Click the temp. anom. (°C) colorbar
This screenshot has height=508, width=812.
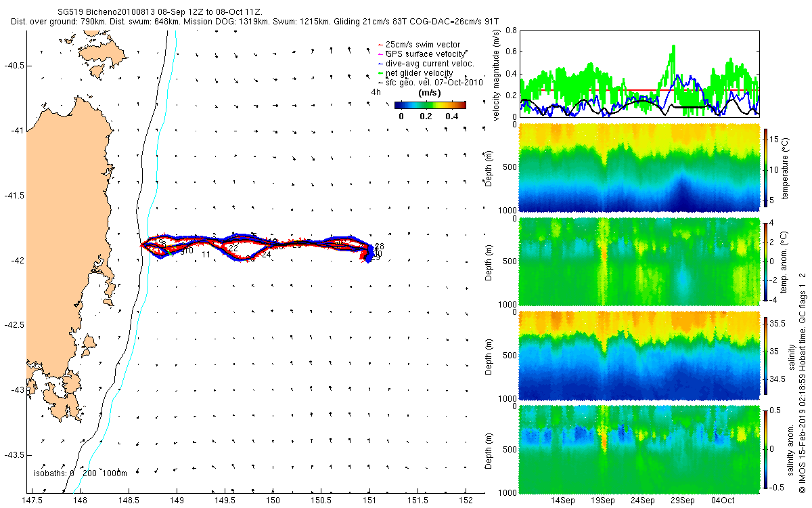click(x=765, y=261)
